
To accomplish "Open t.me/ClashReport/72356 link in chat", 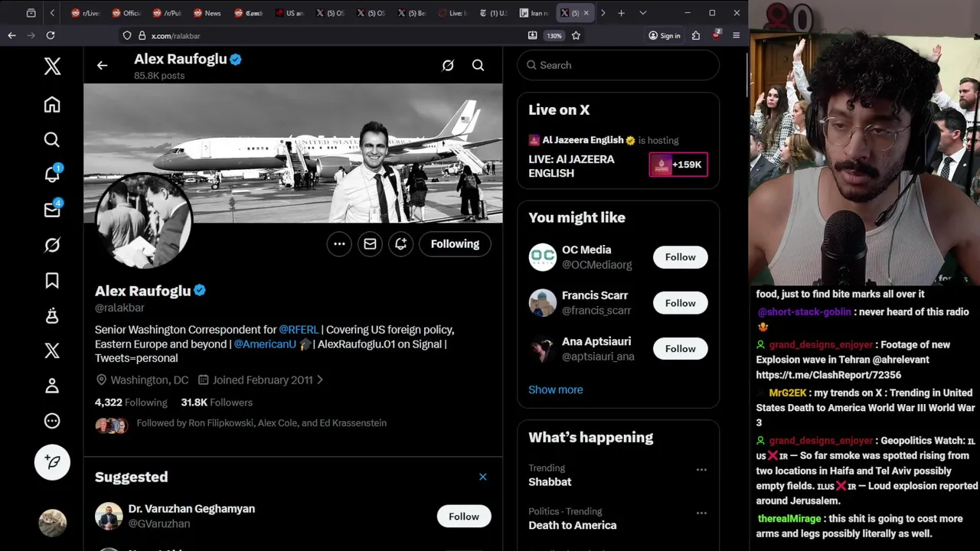I will [828, 375].
